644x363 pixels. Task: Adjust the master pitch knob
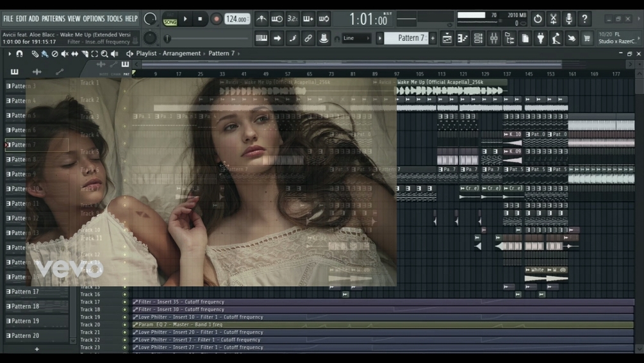pyautogui.click(x=150, y=38)
